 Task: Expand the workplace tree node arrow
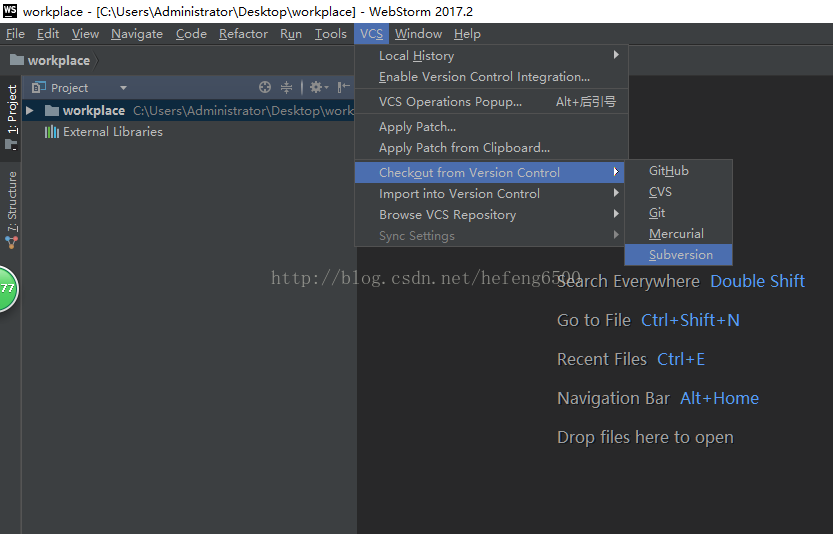pyautogui.click(x=30, y=111)
